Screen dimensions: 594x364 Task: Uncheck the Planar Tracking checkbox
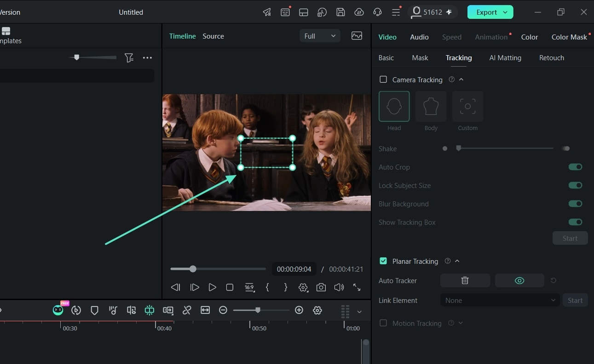[383, 261]
